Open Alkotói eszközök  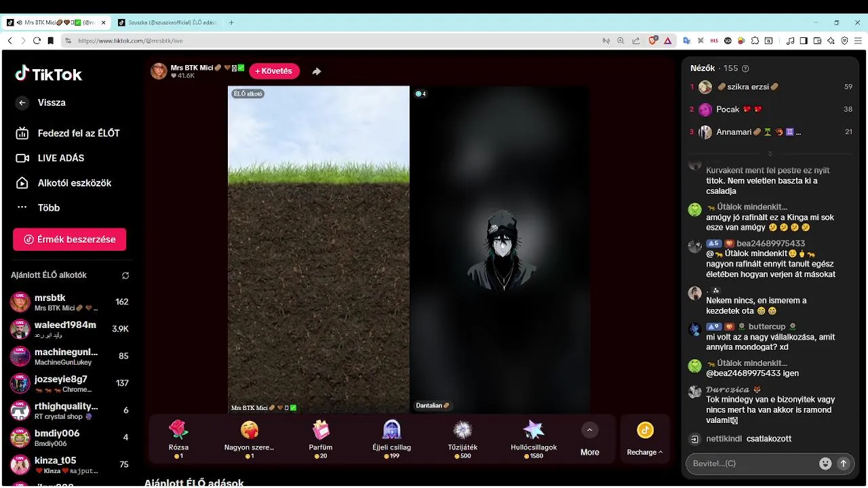pos(64,183)
